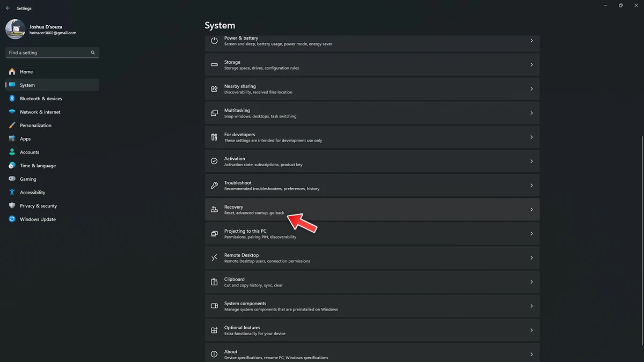Click the Multitasking windows icon
The height and width of the screenshot is (362, 644).
pos(214,113)
